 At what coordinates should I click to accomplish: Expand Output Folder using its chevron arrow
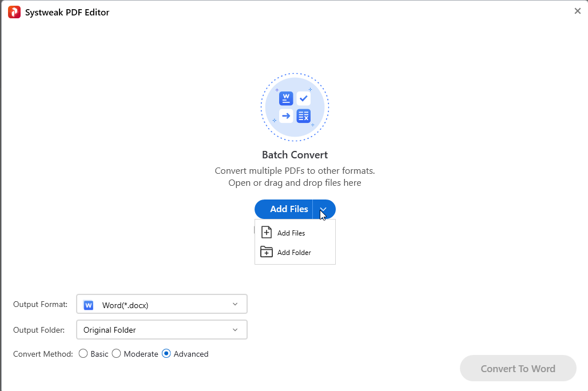tap(235, 330)
